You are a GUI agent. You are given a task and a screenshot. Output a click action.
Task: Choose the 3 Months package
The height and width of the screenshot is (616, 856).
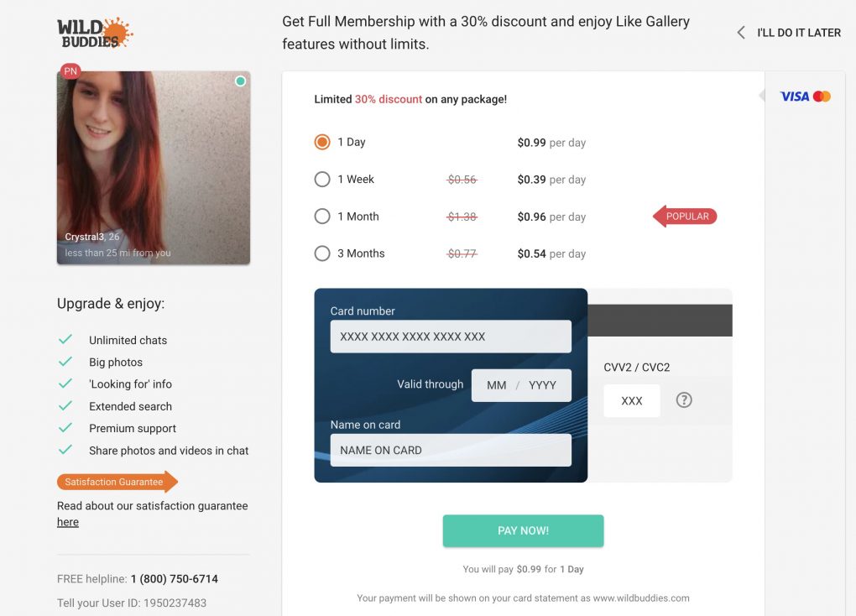click(x=322, y=253)
